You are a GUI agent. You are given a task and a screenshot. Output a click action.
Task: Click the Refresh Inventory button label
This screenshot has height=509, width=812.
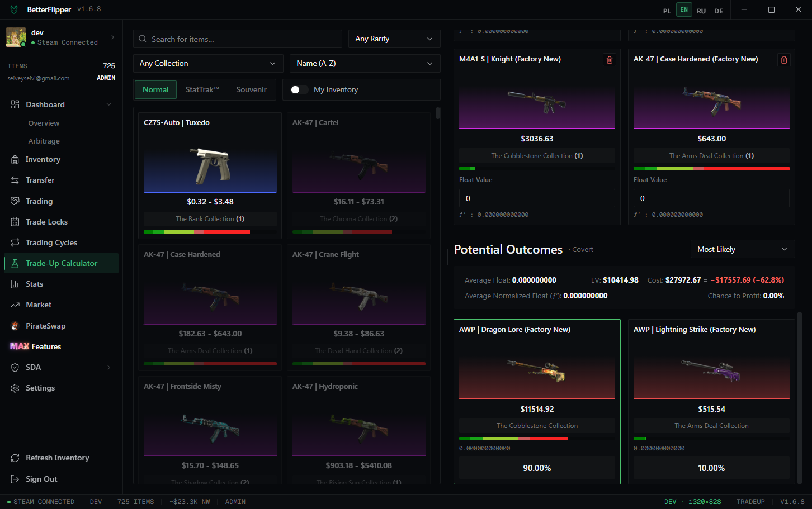point(58,458)
